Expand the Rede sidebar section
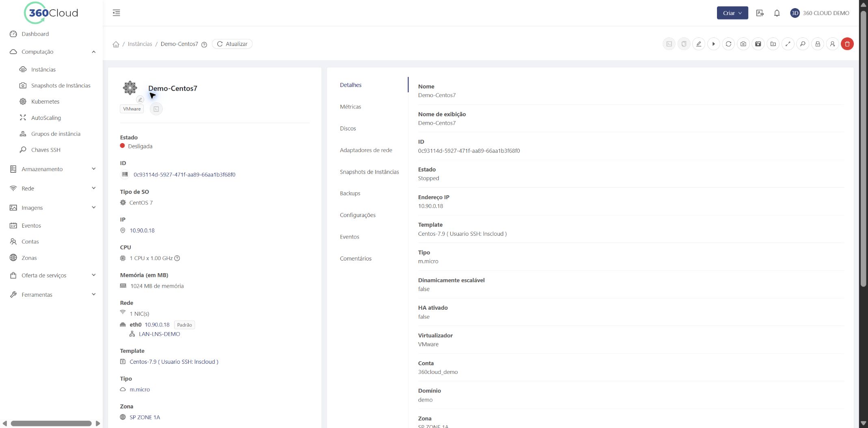868x428 pixels. (x=94, y=188)
